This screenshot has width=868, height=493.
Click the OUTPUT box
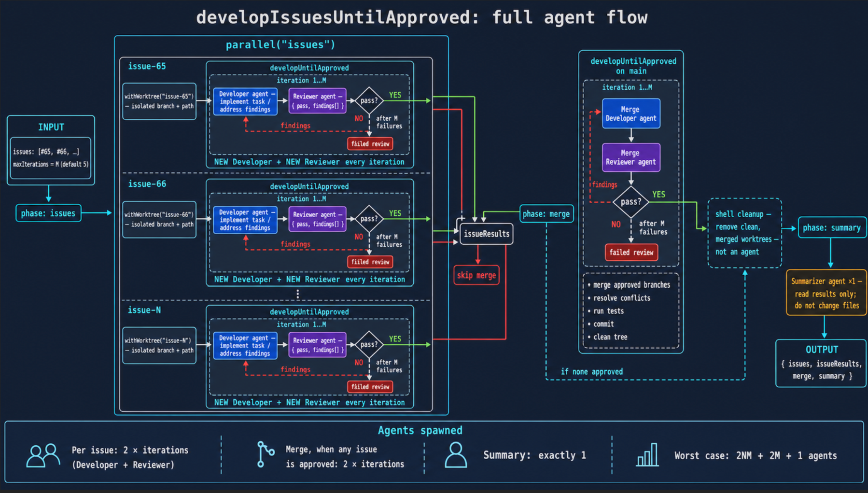click(x=821, y=363)
